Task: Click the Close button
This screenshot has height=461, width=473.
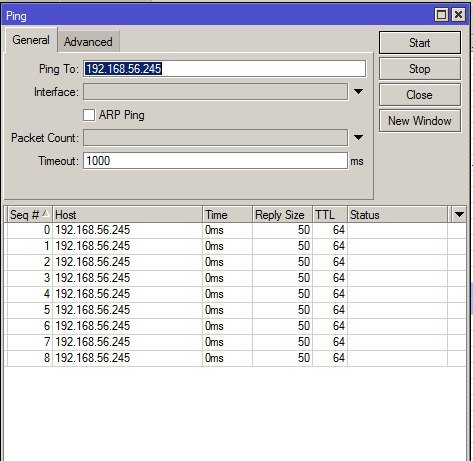Action: coord(420,95)
